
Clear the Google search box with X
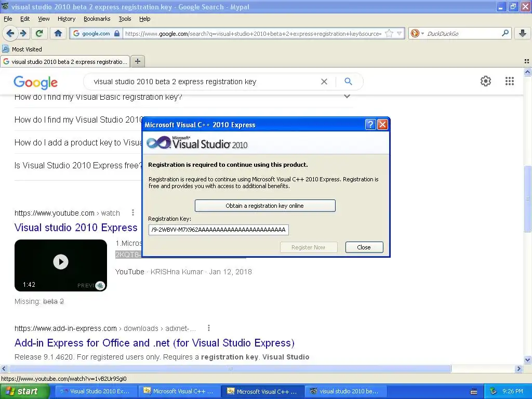click(324, 82)
